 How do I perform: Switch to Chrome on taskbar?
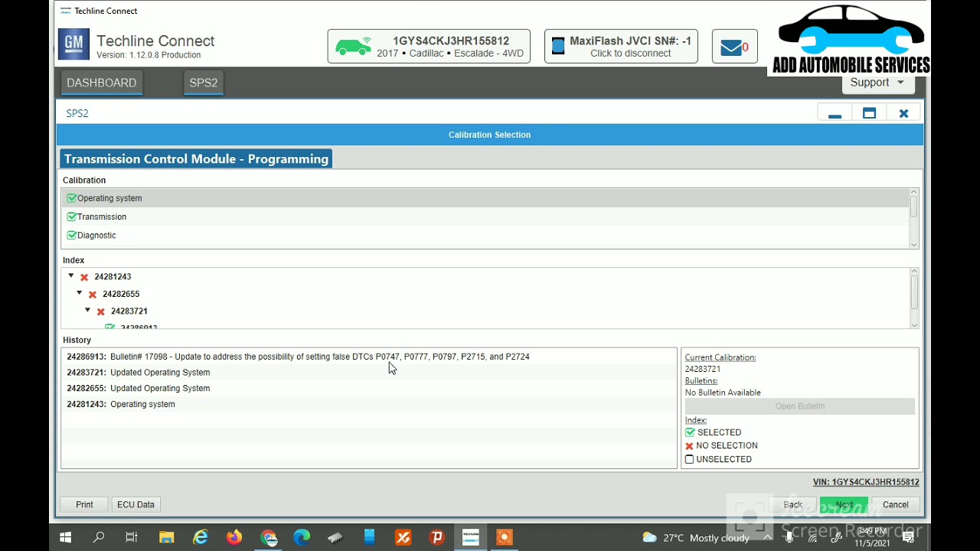[268, 537]
